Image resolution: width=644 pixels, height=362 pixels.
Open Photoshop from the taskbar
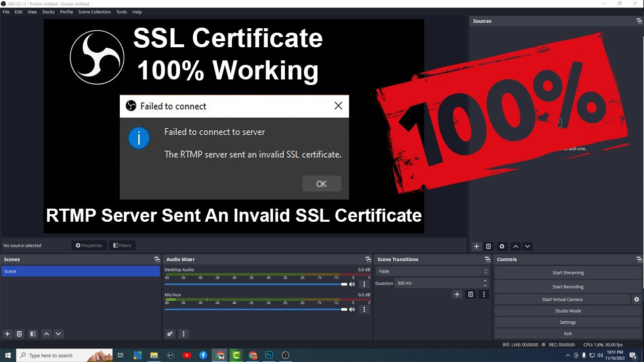[269, 355]
